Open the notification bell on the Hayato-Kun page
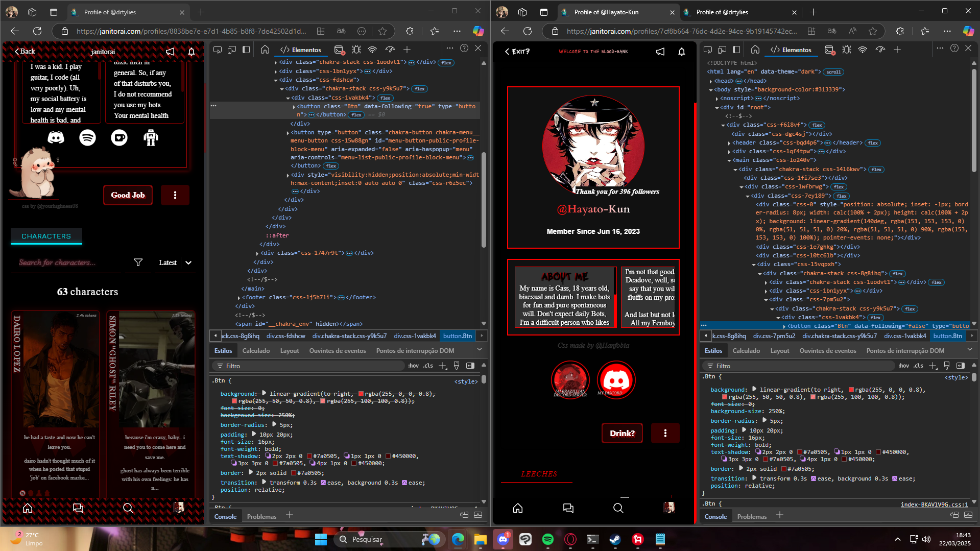This screenshot has height=551, width=980. [x=682, y=52]
